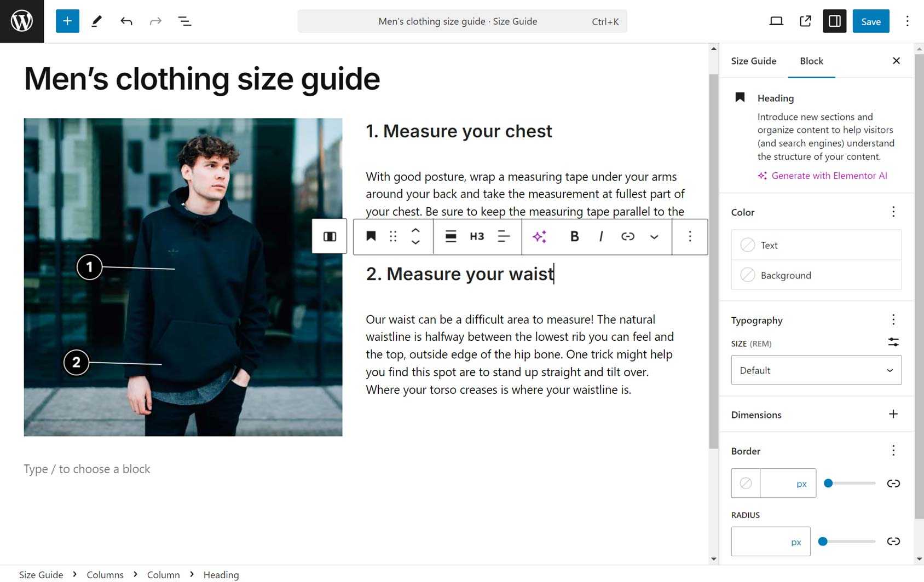The image size is (924, 582).
Task: Select Size Guide in the breadcrumb
Action: (x=41, y=574)
